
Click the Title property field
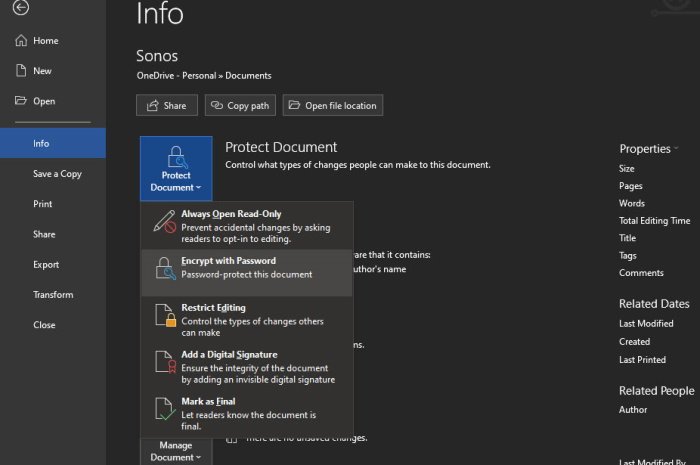point(627,238)
